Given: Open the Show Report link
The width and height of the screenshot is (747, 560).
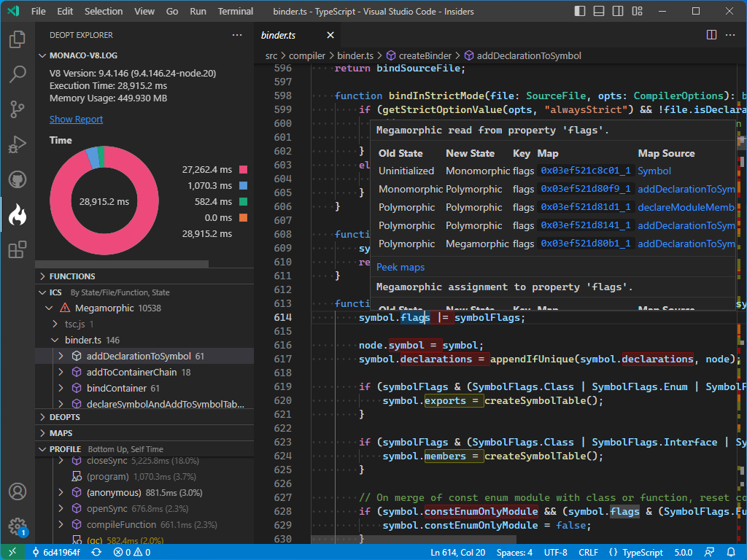Looking at the screenshot, I should pos(76,119).
